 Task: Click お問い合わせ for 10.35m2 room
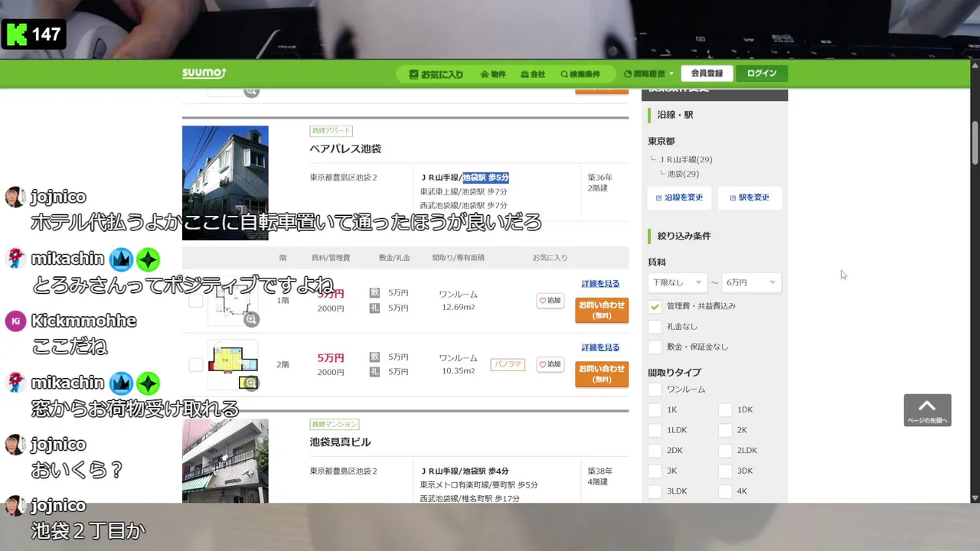point(602,373)
